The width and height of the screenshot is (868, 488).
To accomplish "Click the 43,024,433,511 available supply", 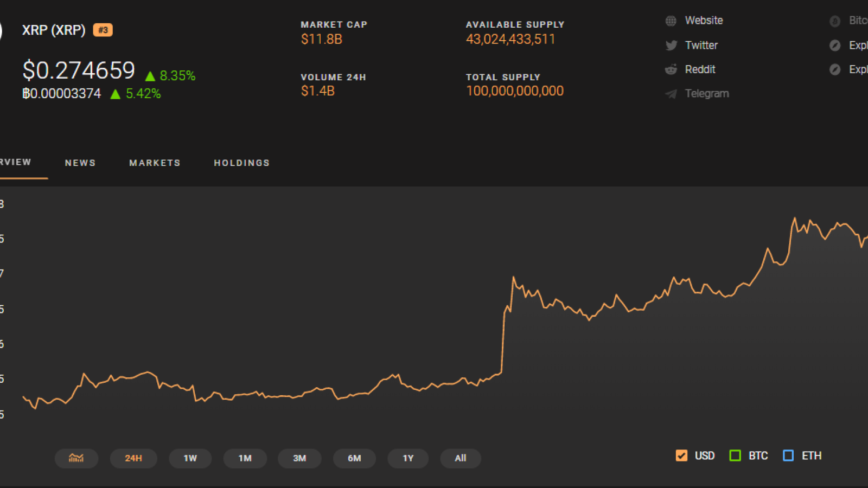I will coord(510,39).
